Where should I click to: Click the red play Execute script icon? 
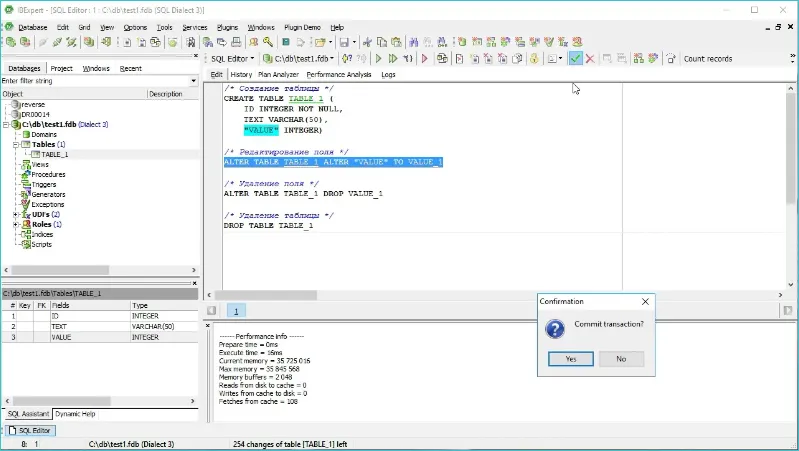point(424,59)
